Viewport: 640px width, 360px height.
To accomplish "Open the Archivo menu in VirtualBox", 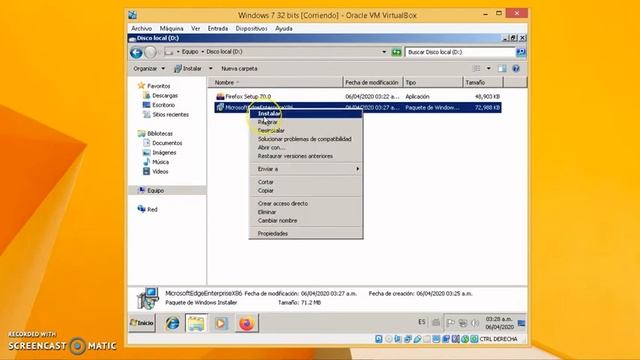I will point(142,29).
